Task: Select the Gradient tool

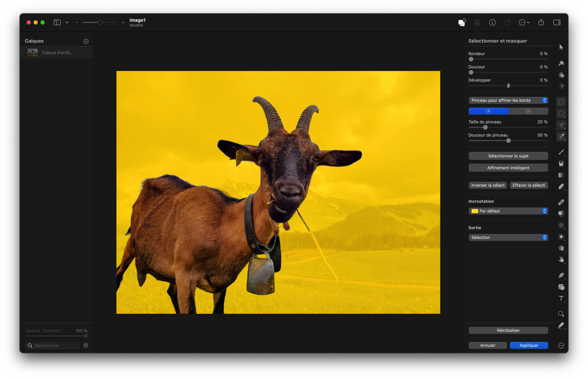Action: tap(561, 175)
